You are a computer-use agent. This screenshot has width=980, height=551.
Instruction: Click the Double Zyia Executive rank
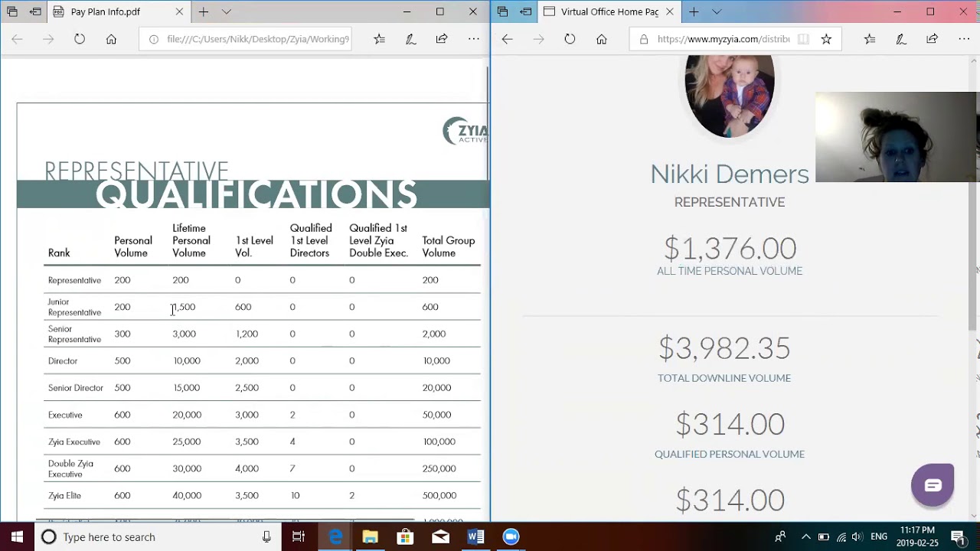70,468
